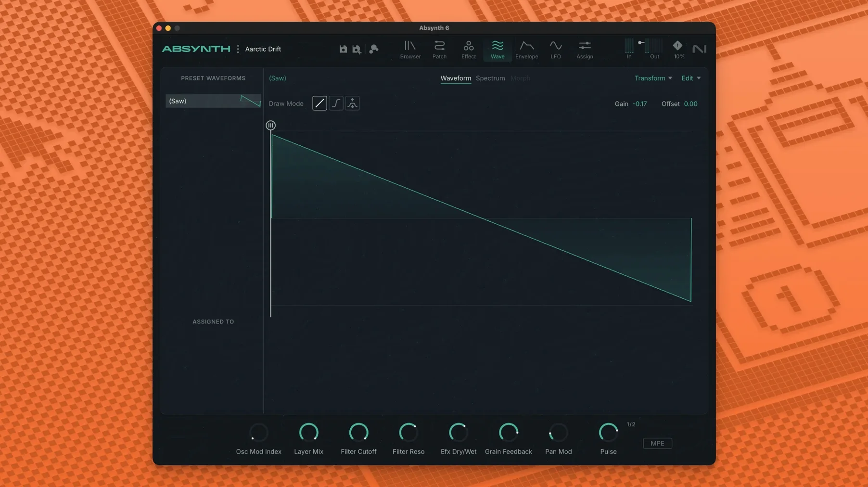
Task: Click the Grain Feedback knob
Action: pyautogui.click(x=508, y=433)
